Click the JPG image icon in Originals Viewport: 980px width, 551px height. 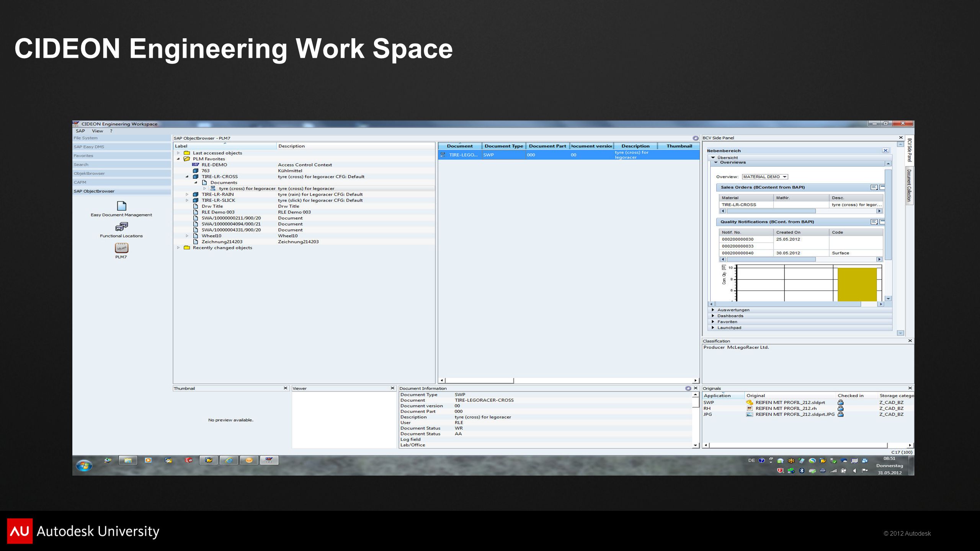(750, 414)
